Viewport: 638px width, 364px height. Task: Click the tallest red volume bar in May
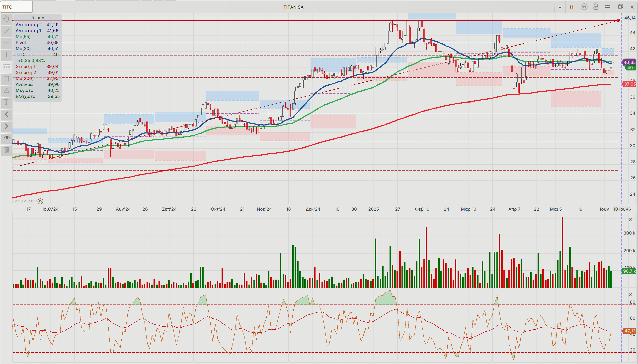point(562,252)
